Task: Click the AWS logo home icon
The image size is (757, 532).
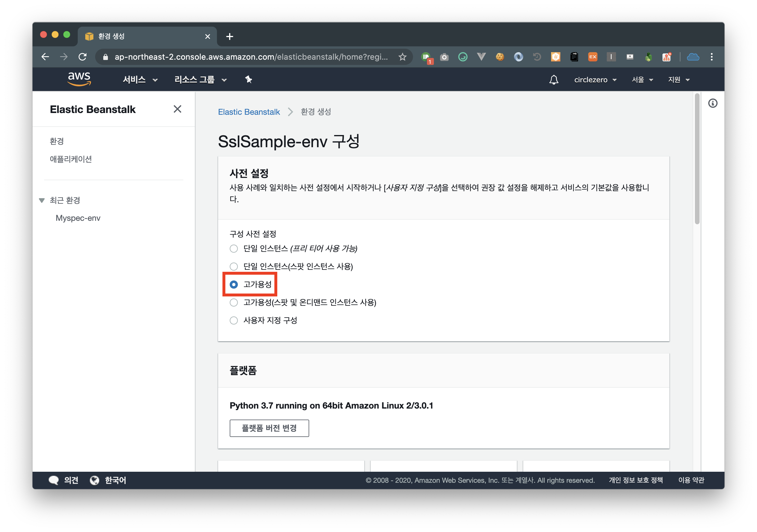Action: (x=79, y=79)
